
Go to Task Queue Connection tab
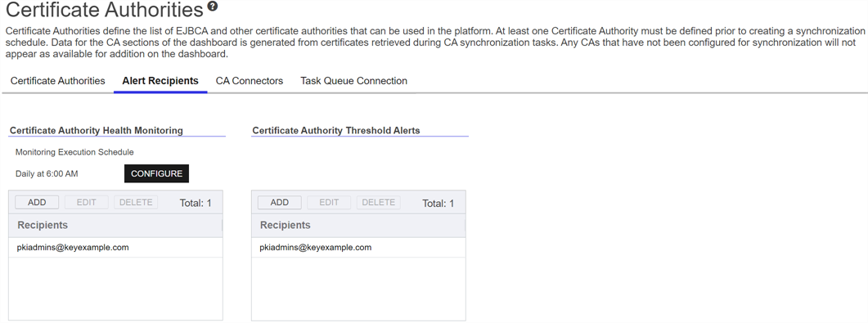click(353, 81)
